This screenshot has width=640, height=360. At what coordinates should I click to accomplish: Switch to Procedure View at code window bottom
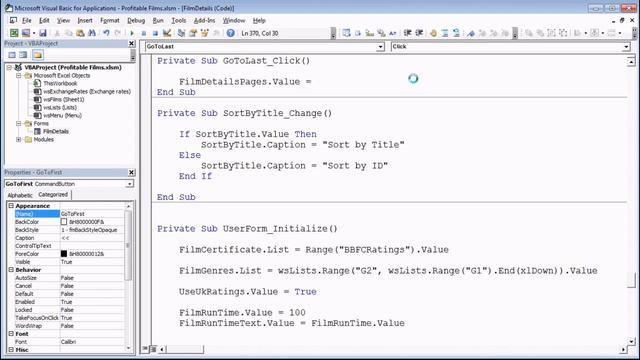145,349
